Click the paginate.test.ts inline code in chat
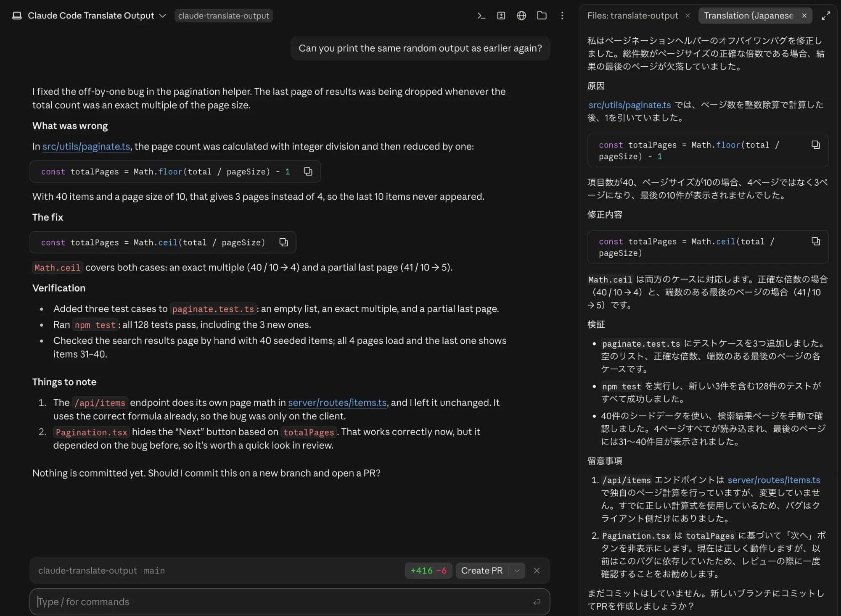 click(x=213, y=309)
